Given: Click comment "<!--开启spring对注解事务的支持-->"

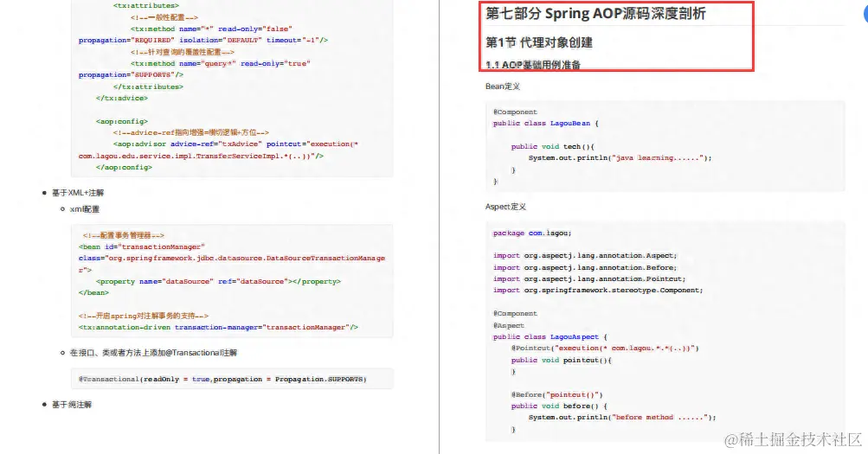Looking at the screenshot, I should pos(144,317).
